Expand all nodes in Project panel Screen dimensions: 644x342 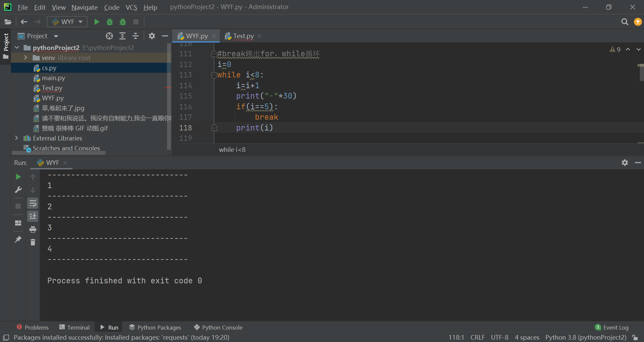[x=122, y=36]
